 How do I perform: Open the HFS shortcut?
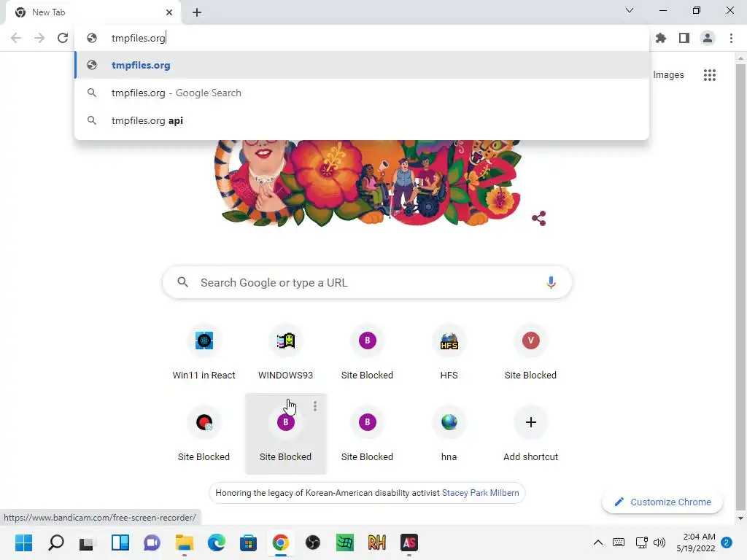pyautogui.click(x=449, y=353)
